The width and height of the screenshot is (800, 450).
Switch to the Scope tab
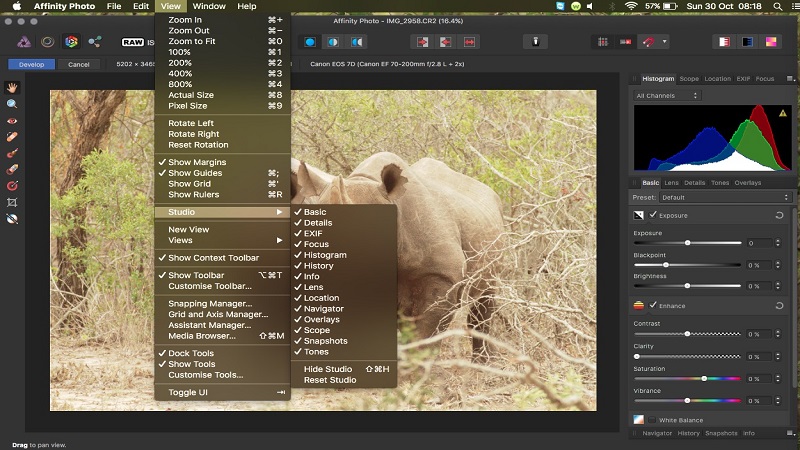click(x=689, y=79)
